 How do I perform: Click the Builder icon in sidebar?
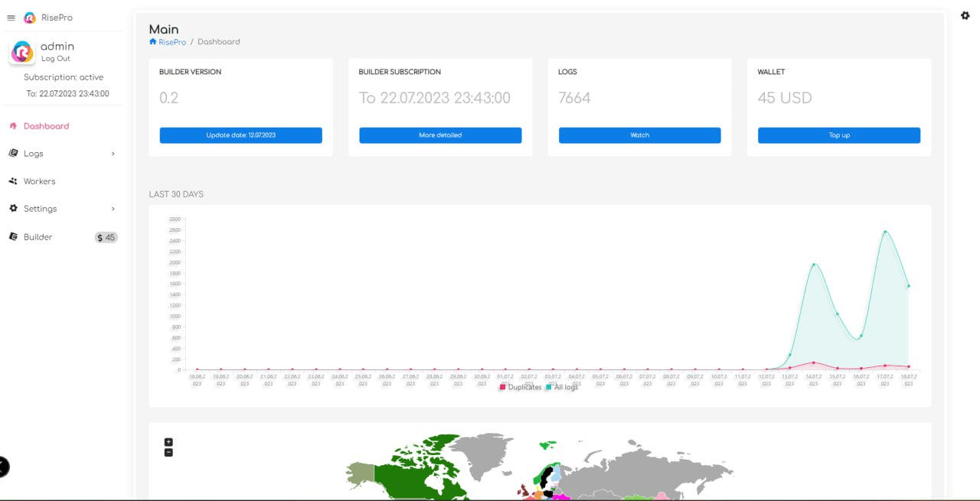(x=13, y=236)
